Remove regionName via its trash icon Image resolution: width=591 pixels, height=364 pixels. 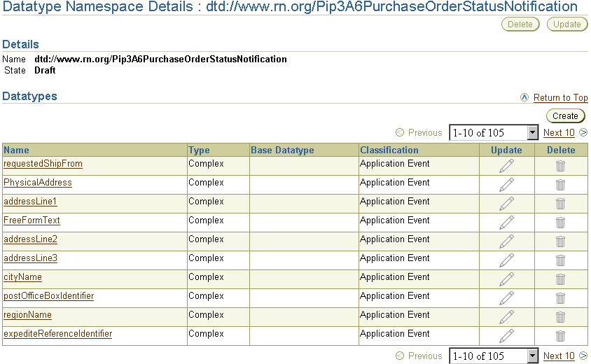(560, 317)
